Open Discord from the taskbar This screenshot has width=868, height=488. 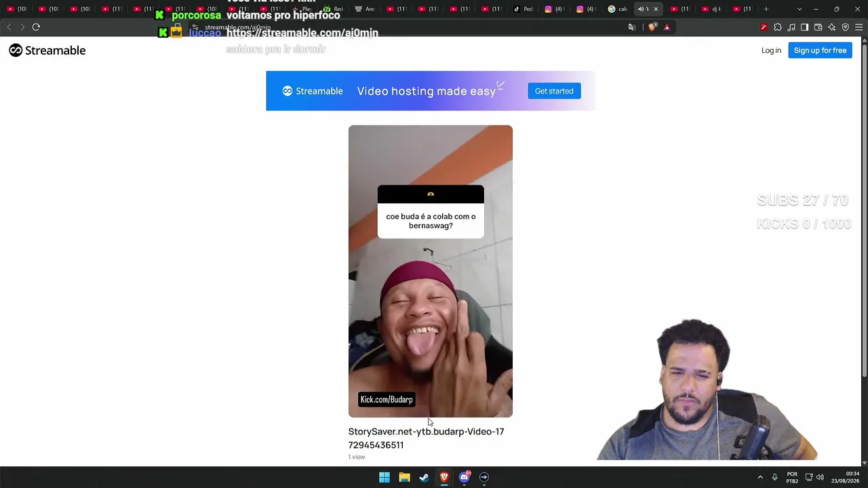pos(465,477)
